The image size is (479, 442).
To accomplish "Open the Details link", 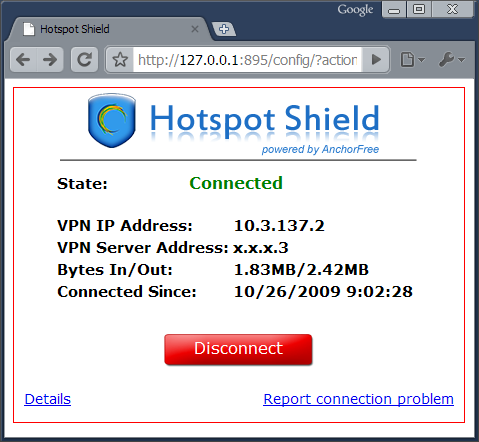I will (48, 399).
